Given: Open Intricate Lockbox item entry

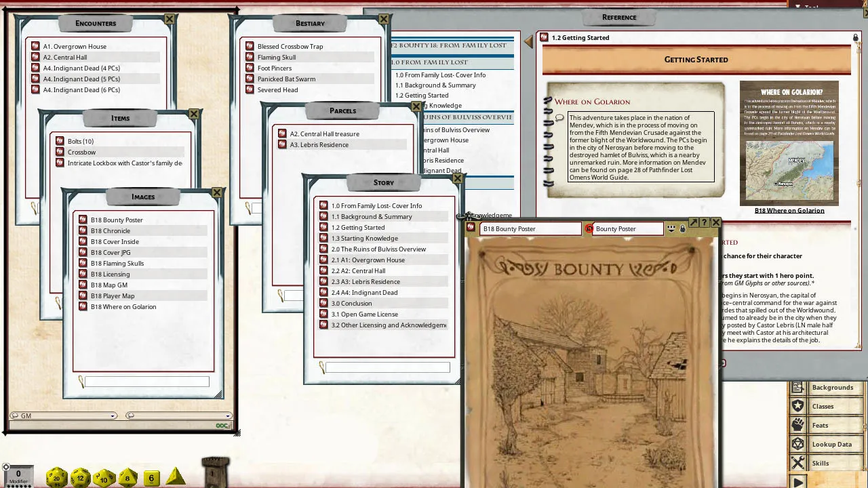Looking at the screenshot, I should click(125, 163).
